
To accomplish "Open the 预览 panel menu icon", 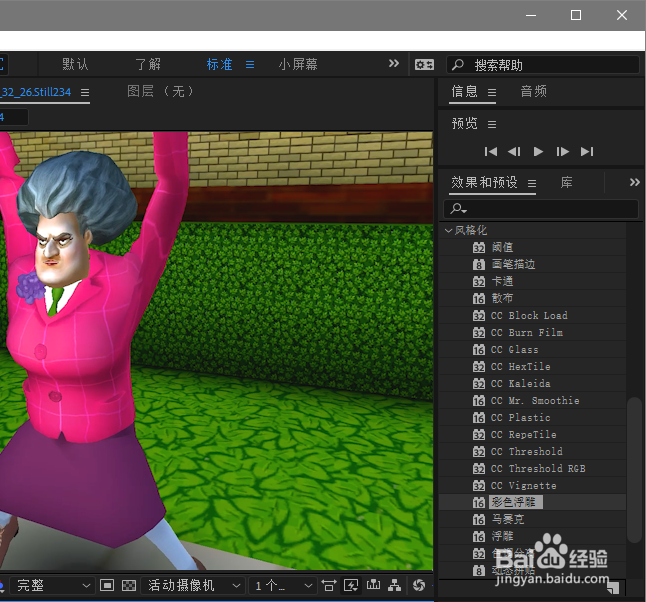I will (x=492, y=124).
